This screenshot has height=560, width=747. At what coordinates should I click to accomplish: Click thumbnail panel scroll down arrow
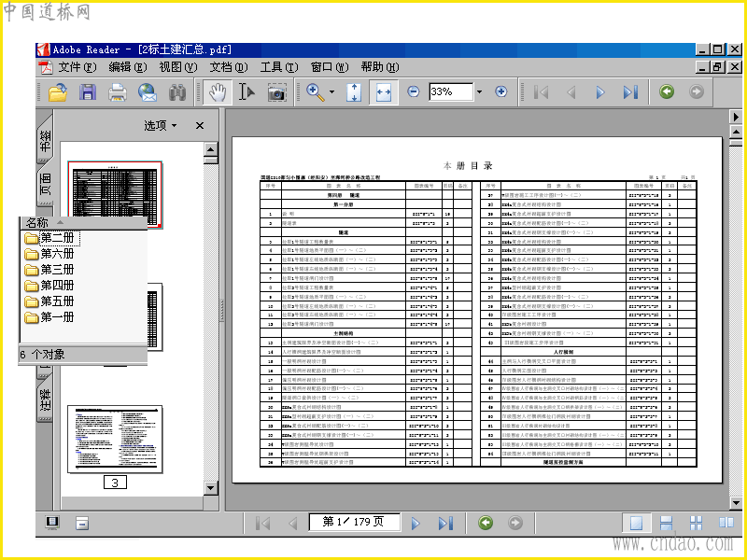tap(211, 487)
